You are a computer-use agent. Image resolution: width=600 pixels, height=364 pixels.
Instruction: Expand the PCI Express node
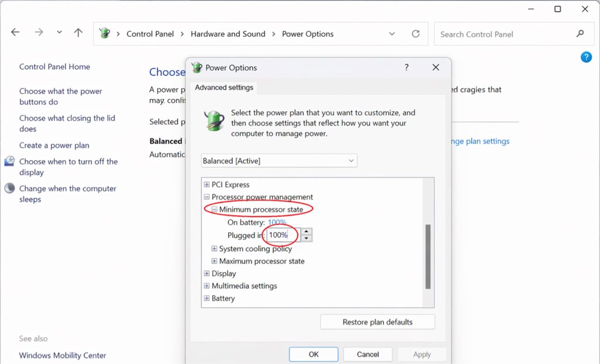click(207, 185)
